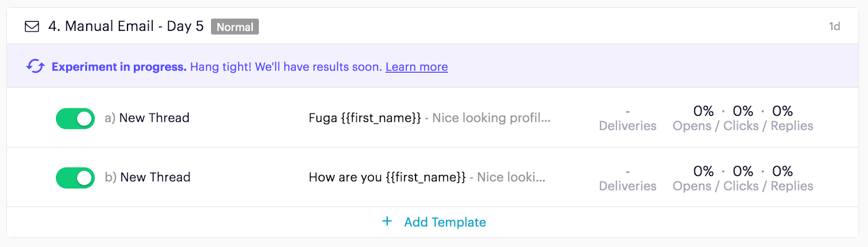Open the How are you {{first_name}} template
Screen dimensions: 868x247
(426, 177)
